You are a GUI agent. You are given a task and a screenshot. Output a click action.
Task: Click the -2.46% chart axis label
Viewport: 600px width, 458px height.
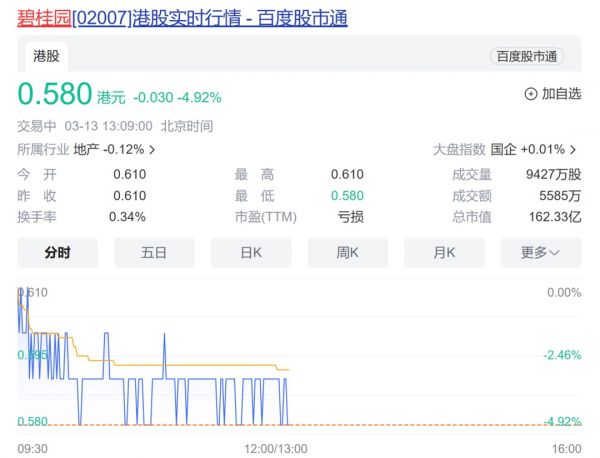coord(562,355)
